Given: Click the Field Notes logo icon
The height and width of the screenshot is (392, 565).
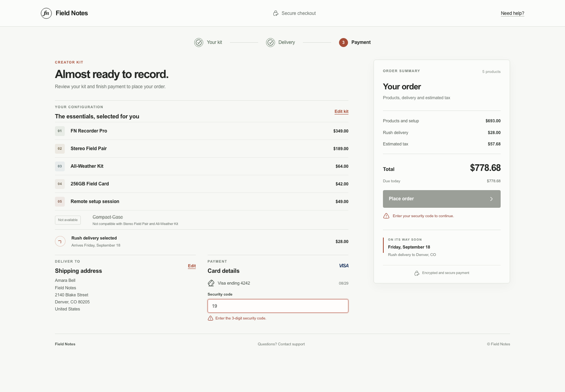Looking at the screenshot, I should tap(46, 13).
